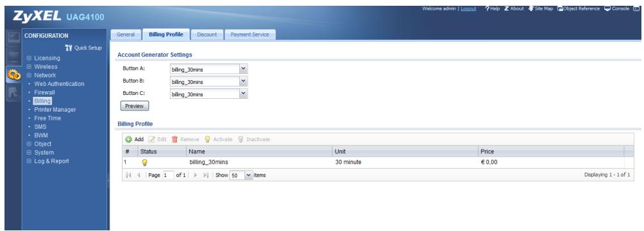The image size is (644, 231).
Task: Go to first page of the table
Action: pyautogui.click(x=128, y=175)
